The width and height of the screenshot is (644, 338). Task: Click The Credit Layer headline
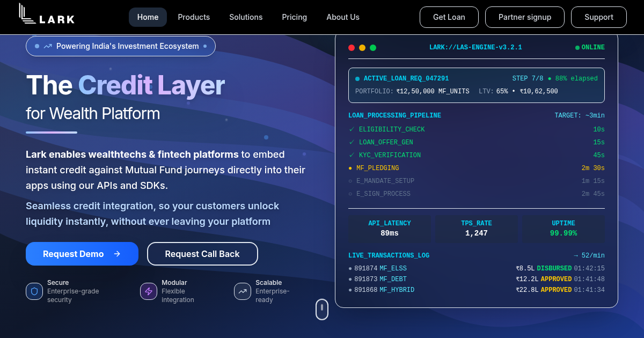pos(125,85)
